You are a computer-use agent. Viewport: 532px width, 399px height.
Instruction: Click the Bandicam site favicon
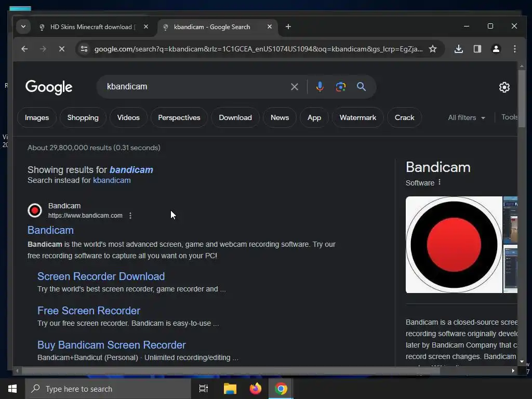tap(35, 210)
